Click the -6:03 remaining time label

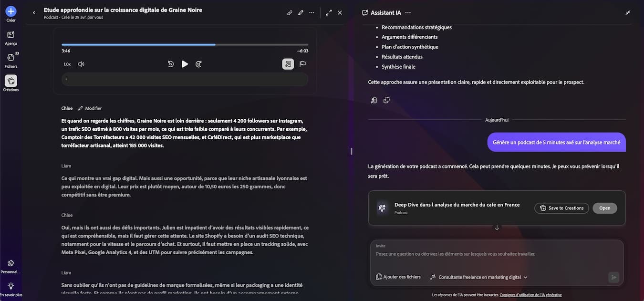click(302, 51)
